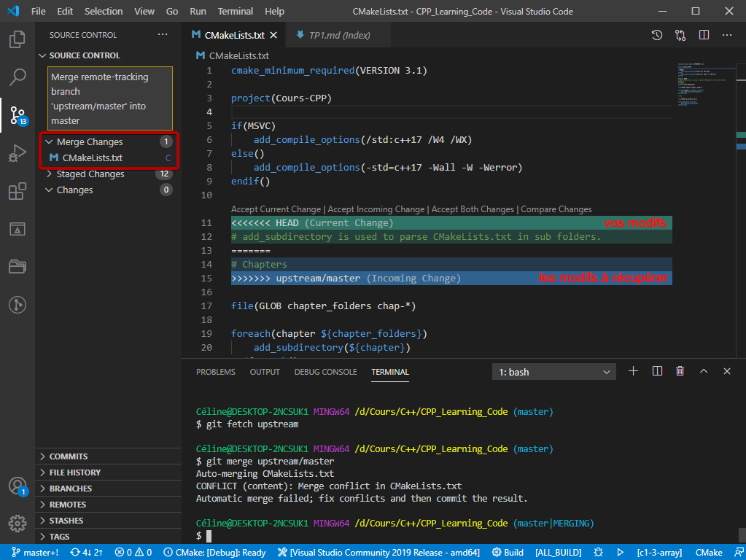
Task: Click the feedback icon in status bar
Action: pos(739,553)
